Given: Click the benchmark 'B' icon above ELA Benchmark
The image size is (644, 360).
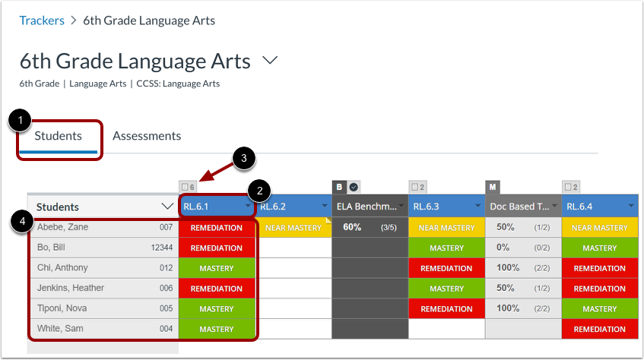Looking at the screenshot, I should (339, 187).
